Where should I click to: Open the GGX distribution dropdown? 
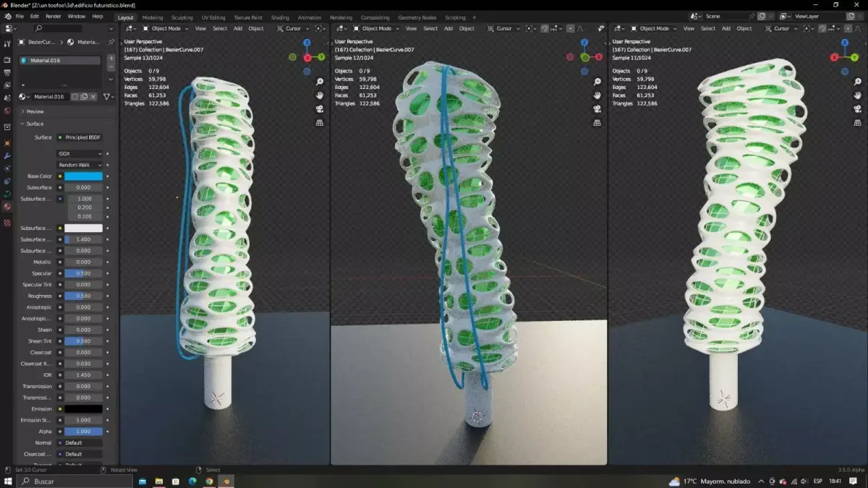tap(80, 153)
